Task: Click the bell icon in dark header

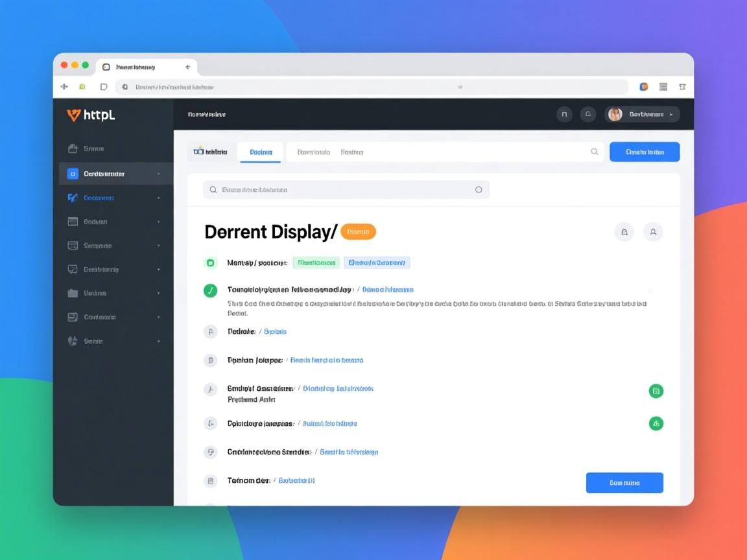Action: 588,115
